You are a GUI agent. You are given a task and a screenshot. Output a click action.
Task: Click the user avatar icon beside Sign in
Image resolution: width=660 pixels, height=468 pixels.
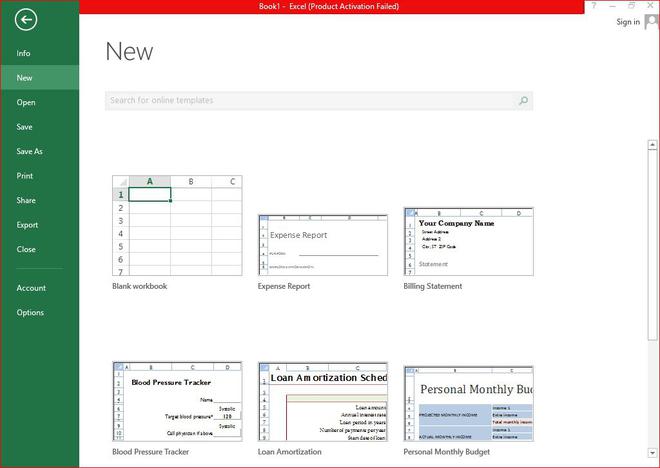pyautogui.click(x=651, y=21)
